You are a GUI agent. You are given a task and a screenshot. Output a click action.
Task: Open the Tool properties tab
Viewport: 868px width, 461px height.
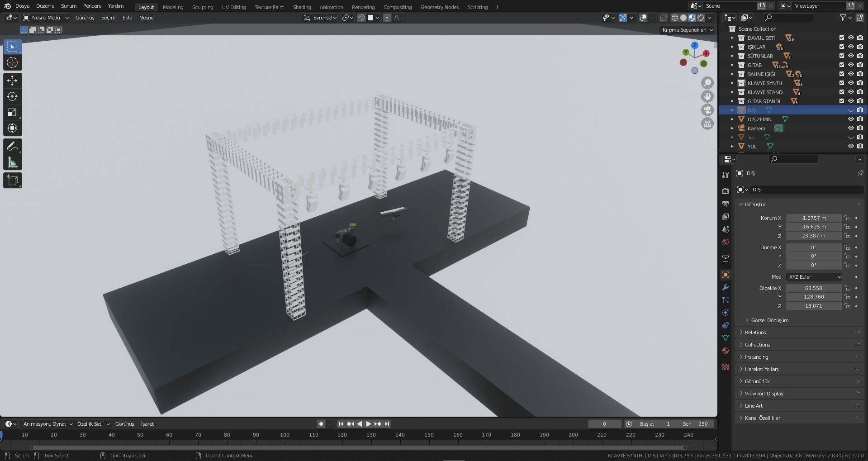pyautogui.click(x=726, y=175)
